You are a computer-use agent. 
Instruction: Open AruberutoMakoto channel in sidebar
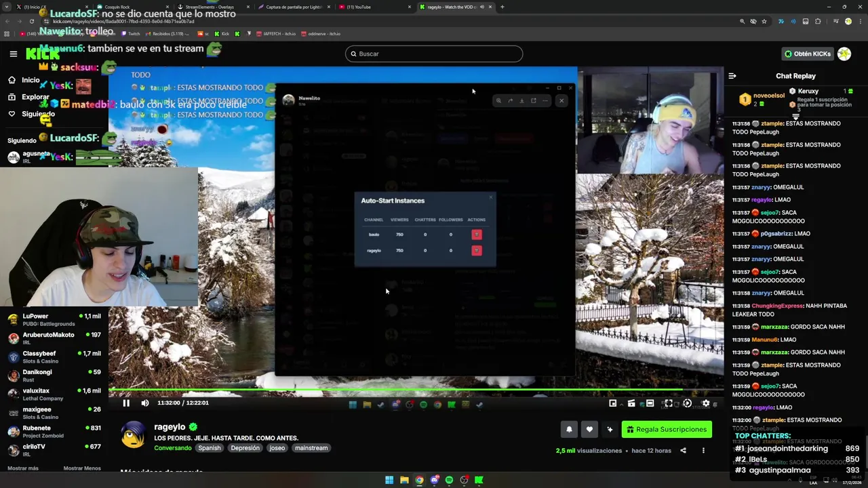[54, 338]
